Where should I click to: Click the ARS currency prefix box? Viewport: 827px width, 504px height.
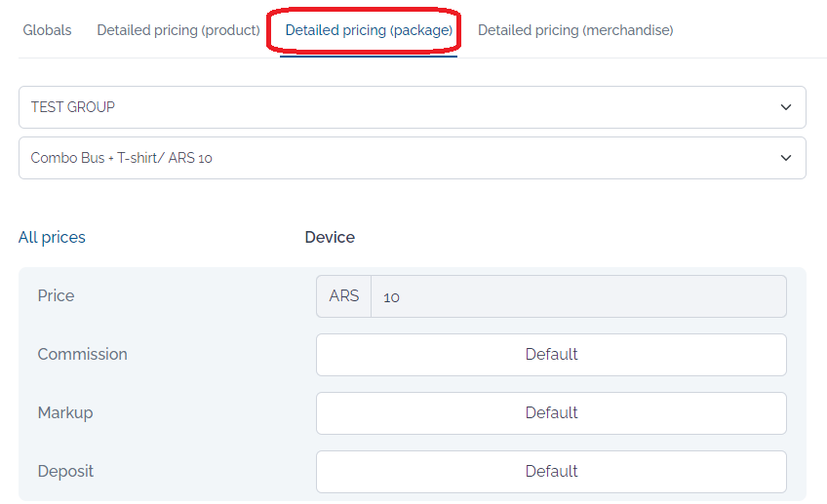point(344,296)
